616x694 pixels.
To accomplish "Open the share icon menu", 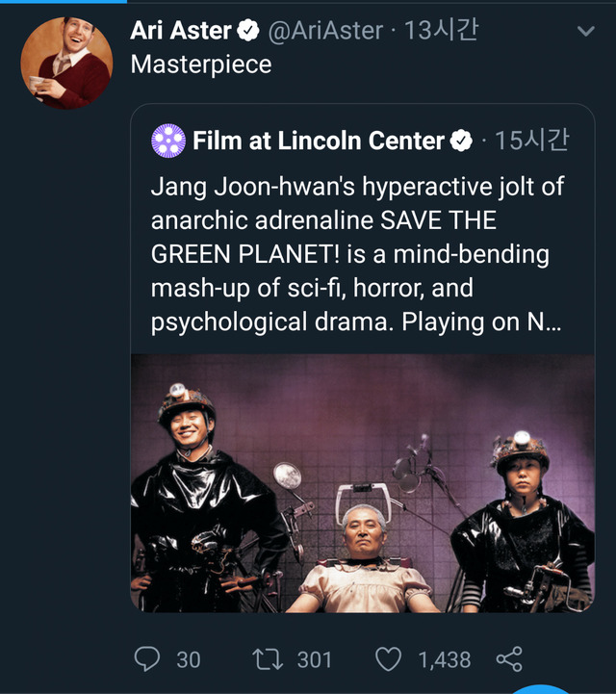I will pyautogui.click(x=508, y=658).
